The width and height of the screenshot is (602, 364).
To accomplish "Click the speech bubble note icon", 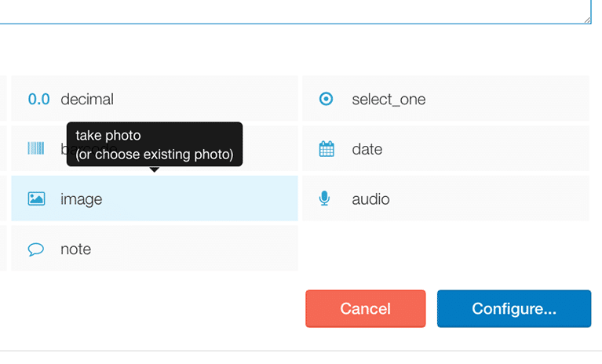I will tap(35, 249).
